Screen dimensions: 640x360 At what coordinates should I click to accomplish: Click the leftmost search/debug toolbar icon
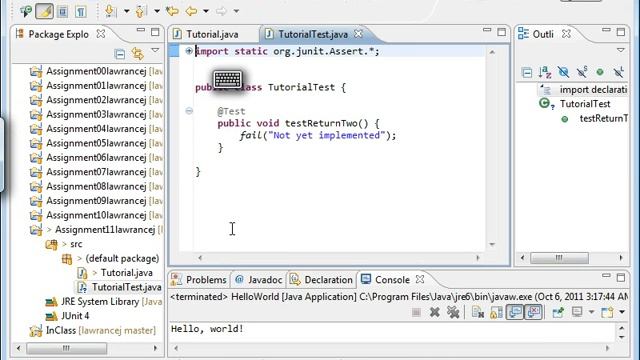coord(26,11)
